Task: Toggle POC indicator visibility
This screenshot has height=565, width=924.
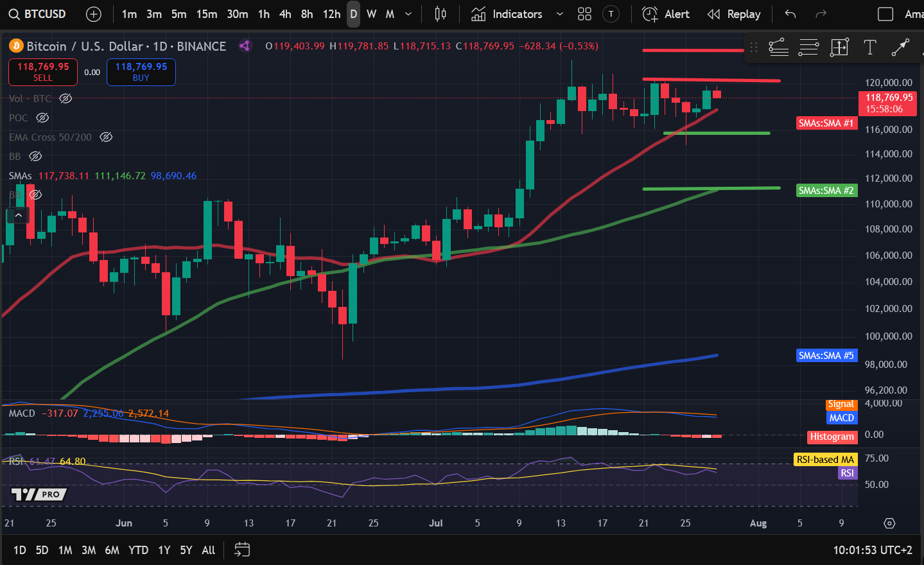Action: (x=42, y=117)
